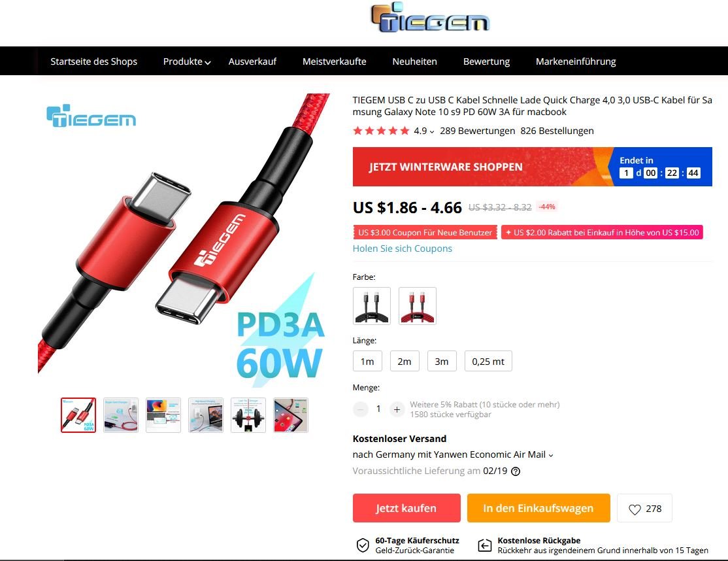Go to the Bewertung store tab
728x561 pixels.
point(486,61)
